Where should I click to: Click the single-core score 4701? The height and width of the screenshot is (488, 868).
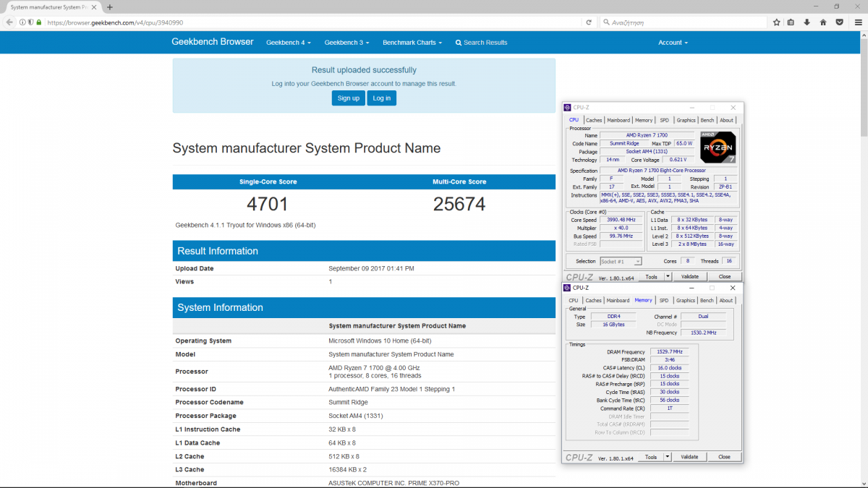click(x=268, y=204)
